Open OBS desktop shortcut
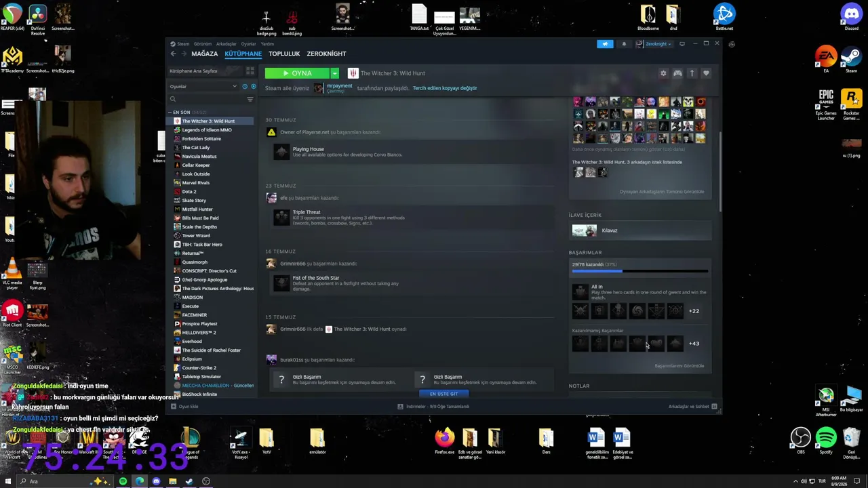Viewport: 868px width, 488px height. (801, 441)
